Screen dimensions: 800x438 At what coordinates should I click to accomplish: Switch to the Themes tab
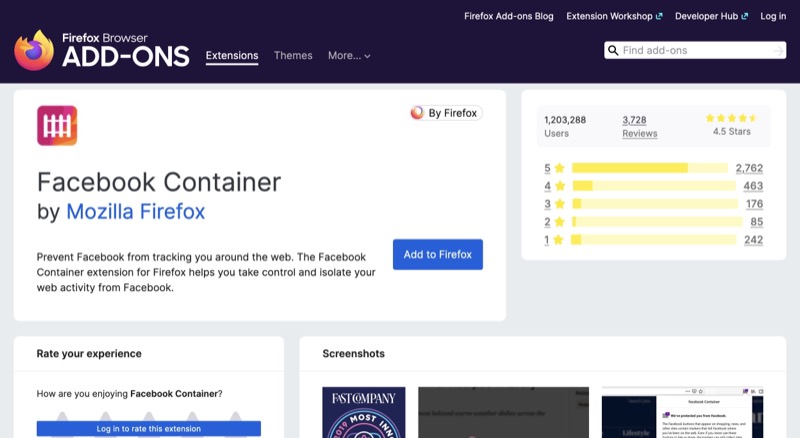[293, 56]
